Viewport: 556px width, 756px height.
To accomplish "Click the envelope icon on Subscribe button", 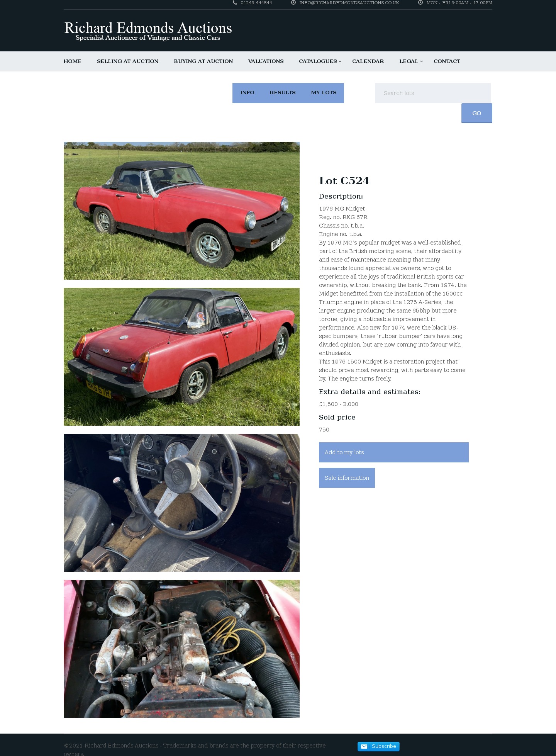I will pyautogui.click(x=364, y=746).
